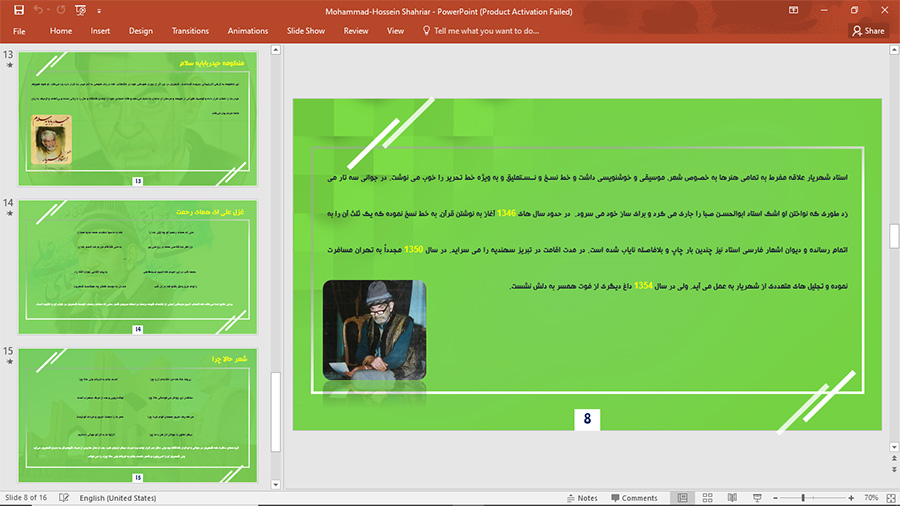Image resolution: width=900 pixels, height=506 pixels.
Task: Toggle Normal view button in status bar
Action: point(683,497)
